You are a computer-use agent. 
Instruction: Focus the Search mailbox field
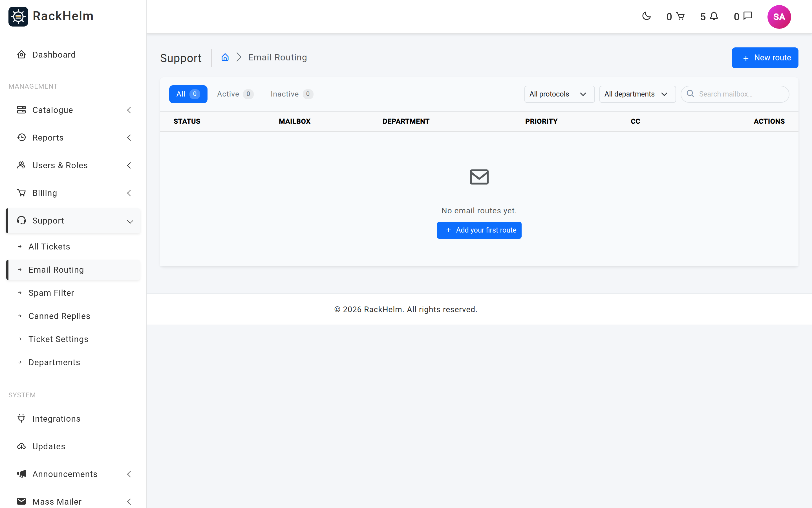[734, 94]
